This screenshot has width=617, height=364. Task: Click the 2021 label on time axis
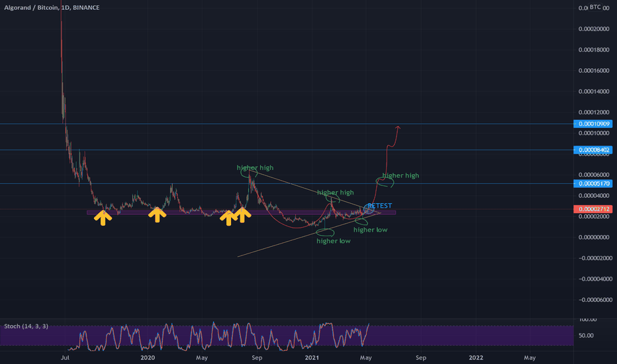[312, 357]
